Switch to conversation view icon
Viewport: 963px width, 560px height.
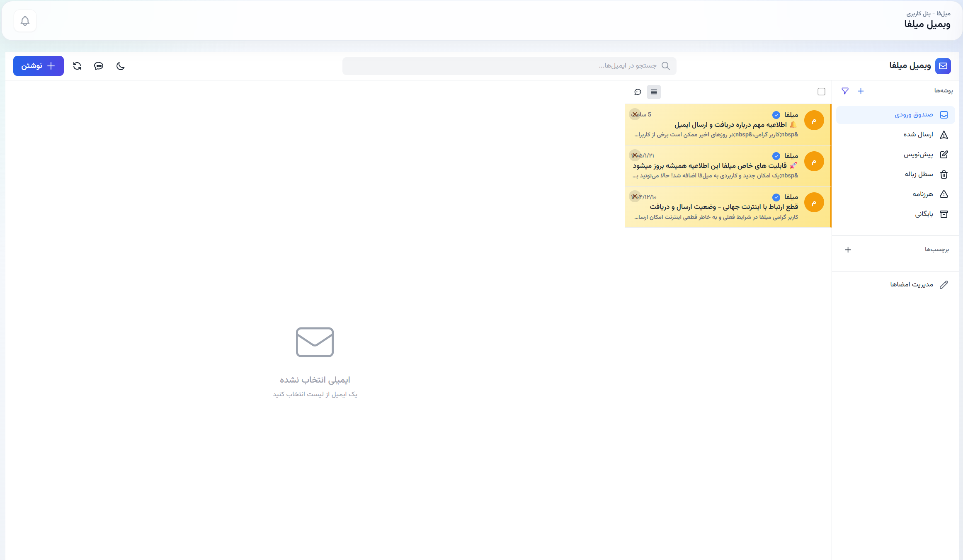point(638,92)
